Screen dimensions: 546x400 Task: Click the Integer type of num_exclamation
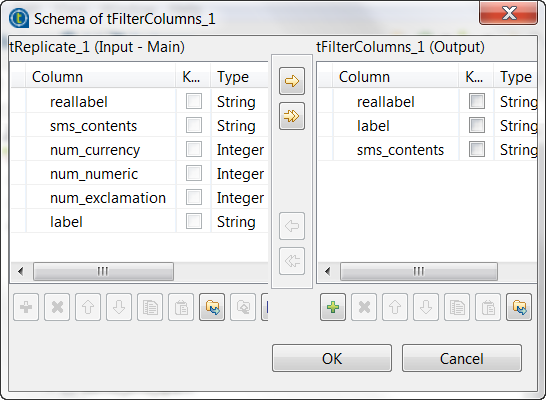pos(240,198)
